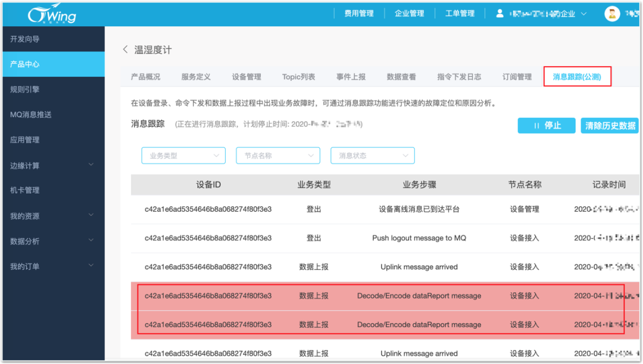Switch to the 设备管理 tab
Screen dimensions: 643x364
pos(246,76)
